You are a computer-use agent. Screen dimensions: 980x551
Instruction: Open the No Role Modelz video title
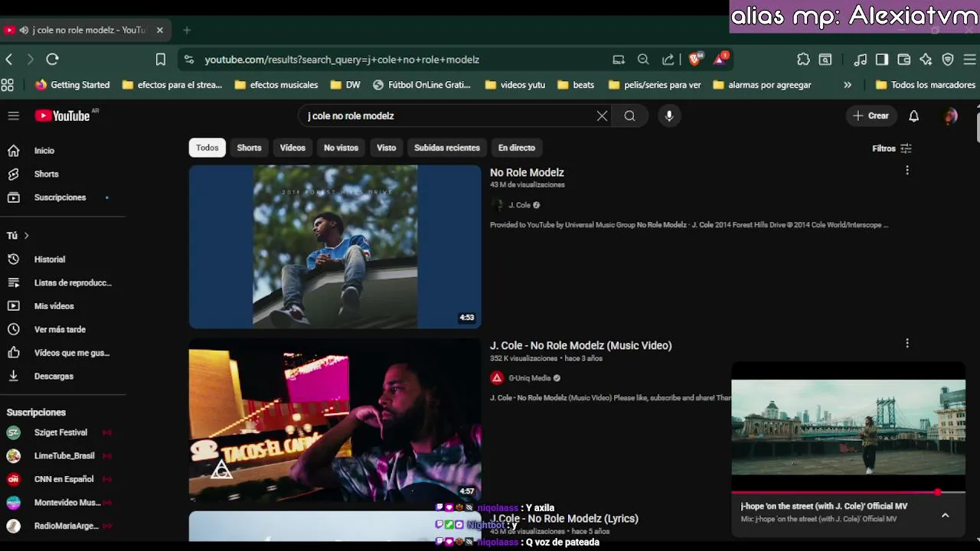527,172
